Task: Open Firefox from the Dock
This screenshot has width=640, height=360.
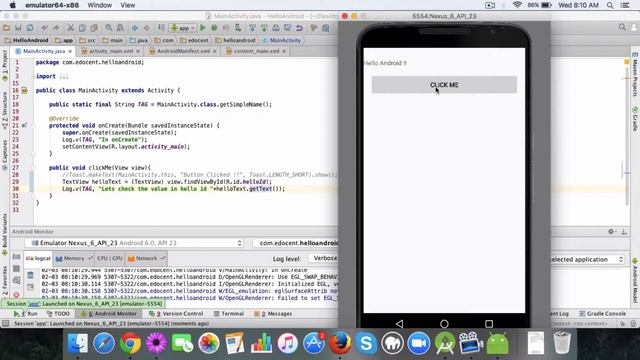Action: pyautogui.click(x=340, y=343)
